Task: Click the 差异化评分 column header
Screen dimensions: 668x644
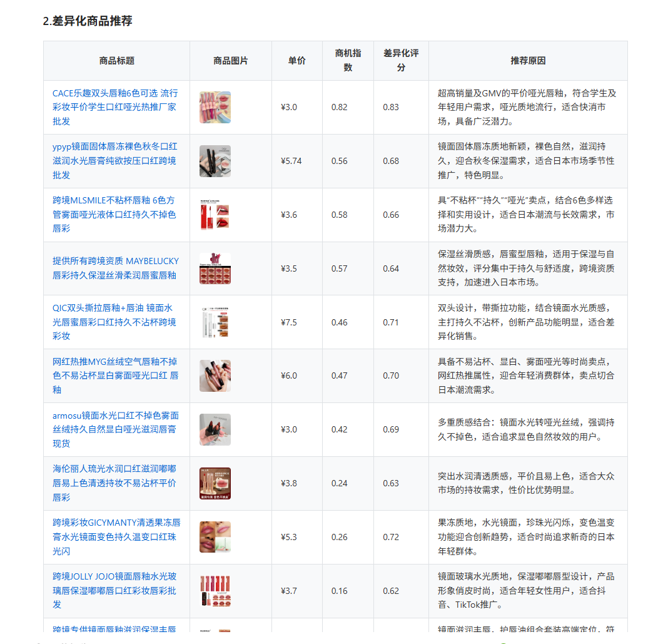Action: [401, 60]
